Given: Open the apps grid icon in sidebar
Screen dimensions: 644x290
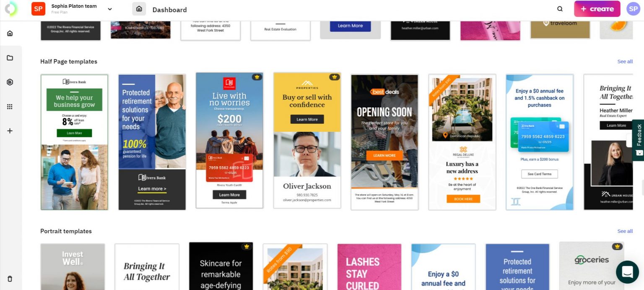Looking at the screenshot, I should tap(10, 107).
